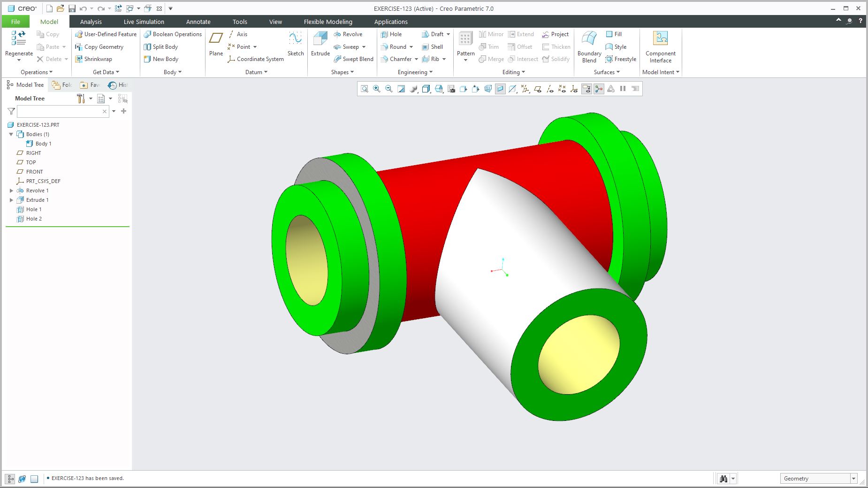Click the New Body button
The height and width of the screenshot is (488, 868).
tap(161, 59)
